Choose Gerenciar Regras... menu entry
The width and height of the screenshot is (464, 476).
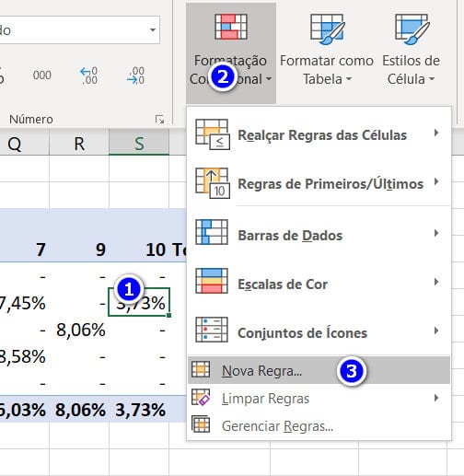click(x=319, y=426)
